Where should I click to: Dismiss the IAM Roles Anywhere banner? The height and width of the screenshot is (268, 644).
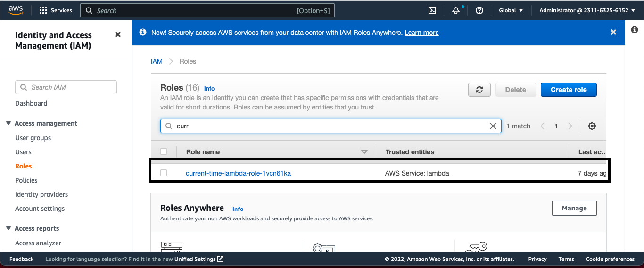613,32
